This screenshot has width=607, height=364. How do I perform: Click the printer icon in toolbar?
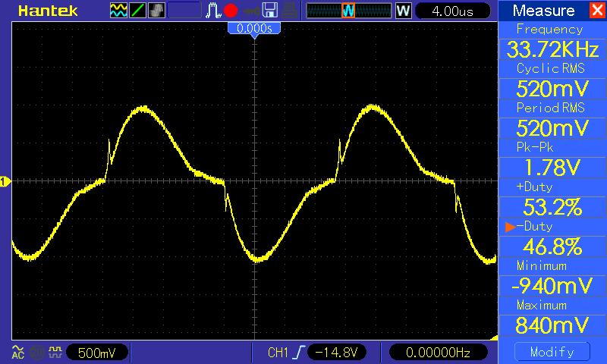[289, 11]
